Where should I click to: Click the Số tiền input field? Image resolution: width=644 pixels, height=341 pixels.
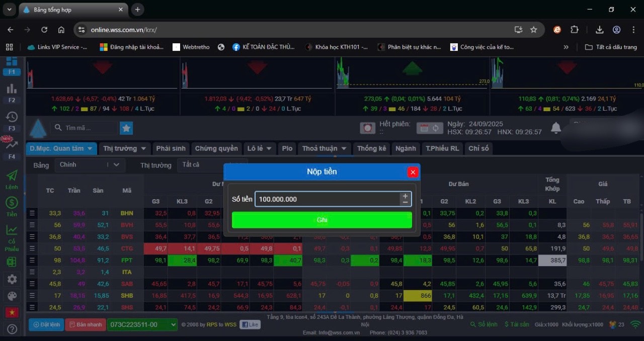327,199
